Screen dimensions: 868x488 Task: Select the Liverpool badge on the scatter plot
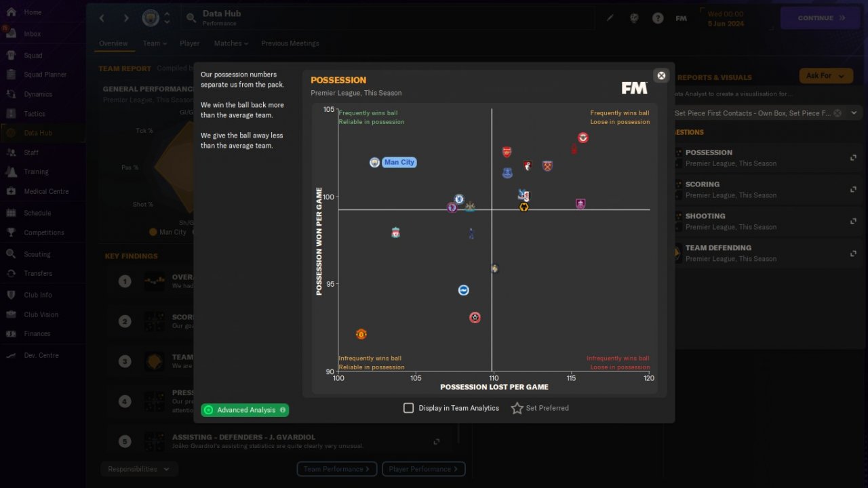tap(395, 232)
